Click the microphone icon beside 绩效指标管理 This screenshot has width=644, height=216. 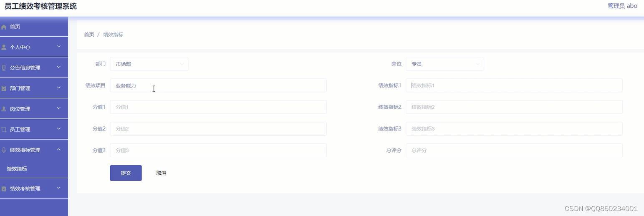pos(4,150)
